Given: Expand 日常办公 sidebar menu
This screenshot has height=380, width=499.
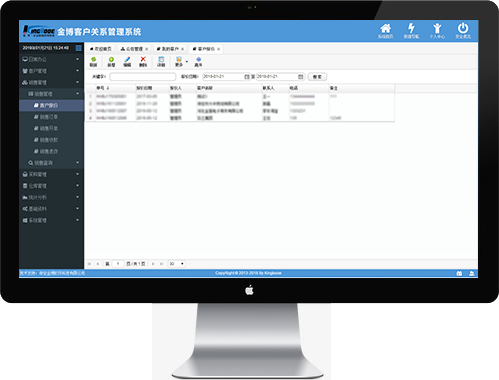Looking at the screenshot, I should [51, 59].
